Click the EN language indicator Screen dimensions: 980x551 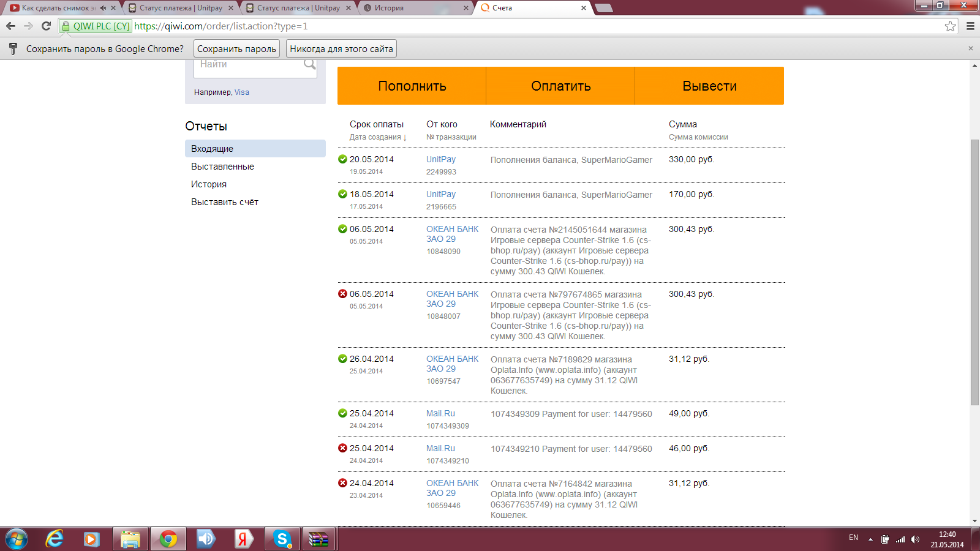[x=853, y=538]
